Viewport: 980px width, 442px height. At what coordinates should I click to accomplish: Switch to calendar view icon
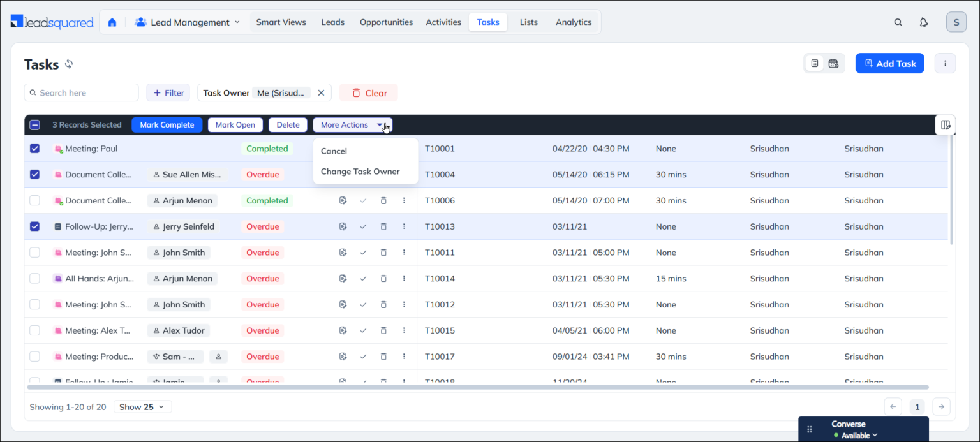[833, 63]
